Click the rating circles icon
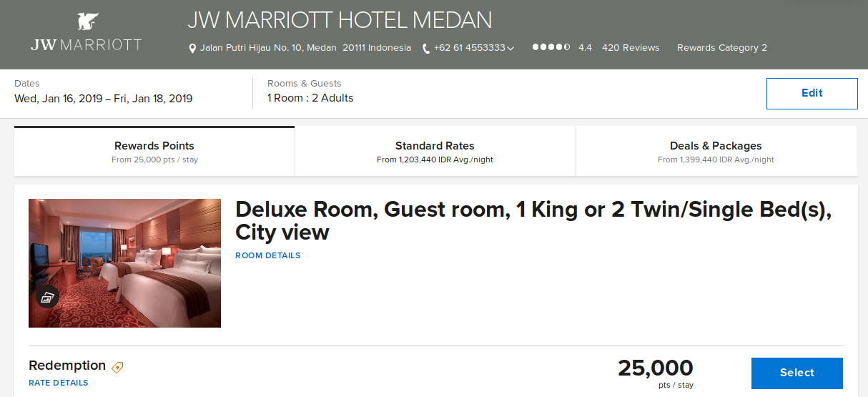Viewport: 868px width, 397px height. click(551, 47)
